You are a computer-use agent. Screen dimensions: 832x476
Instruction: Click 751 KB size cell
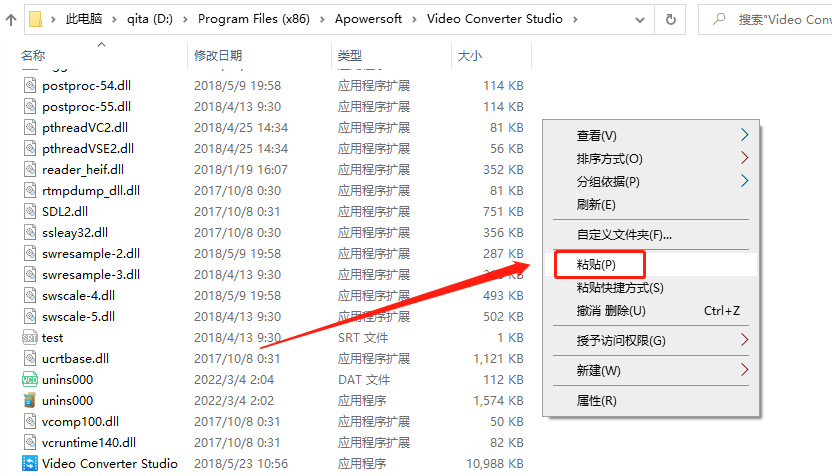pos(503,212)
